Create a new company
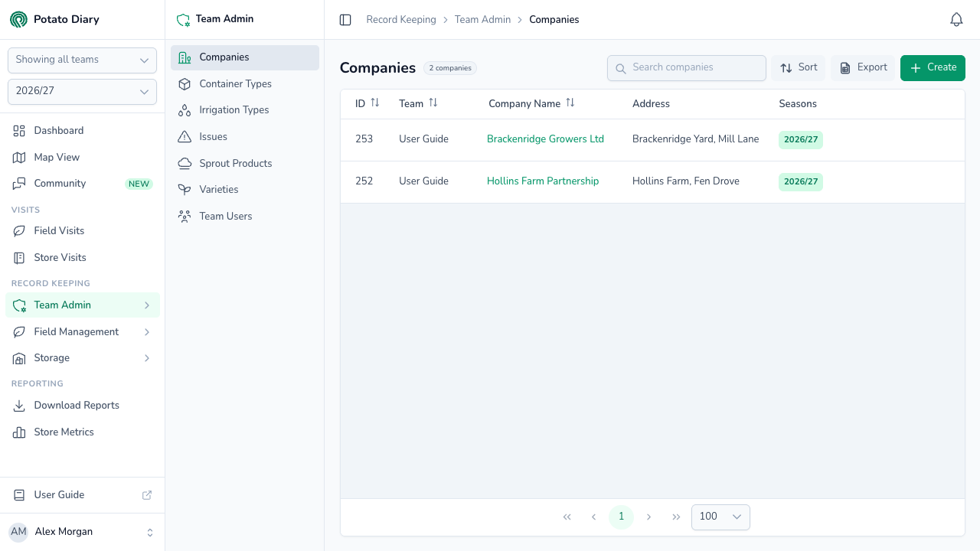 933,68
